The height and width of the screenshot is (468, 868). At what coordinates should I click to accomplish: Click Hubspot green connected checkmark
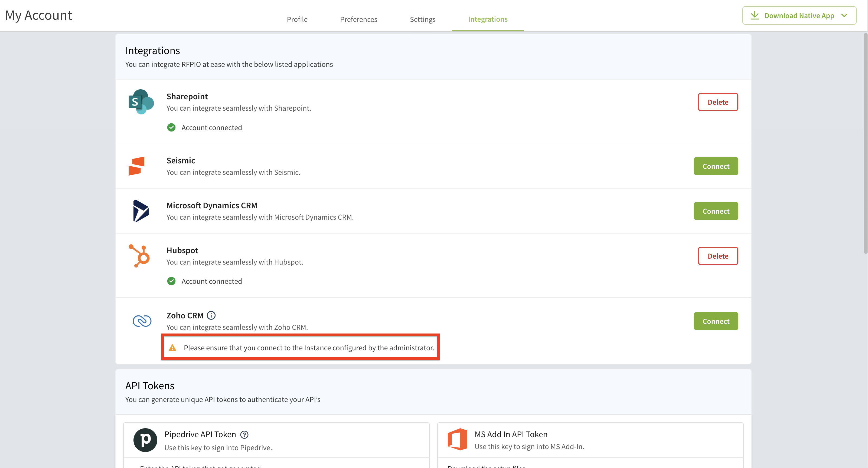click(171, 281)
